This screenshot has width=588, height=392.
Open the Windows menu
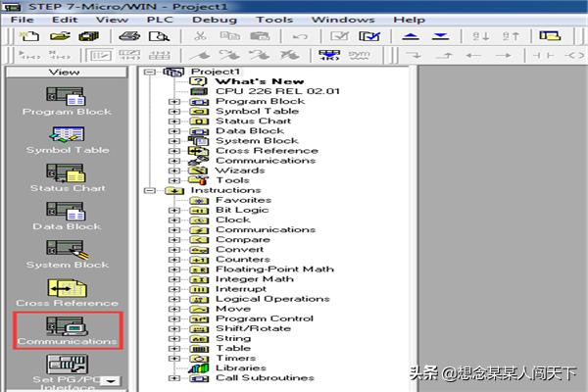pos(343,20)
